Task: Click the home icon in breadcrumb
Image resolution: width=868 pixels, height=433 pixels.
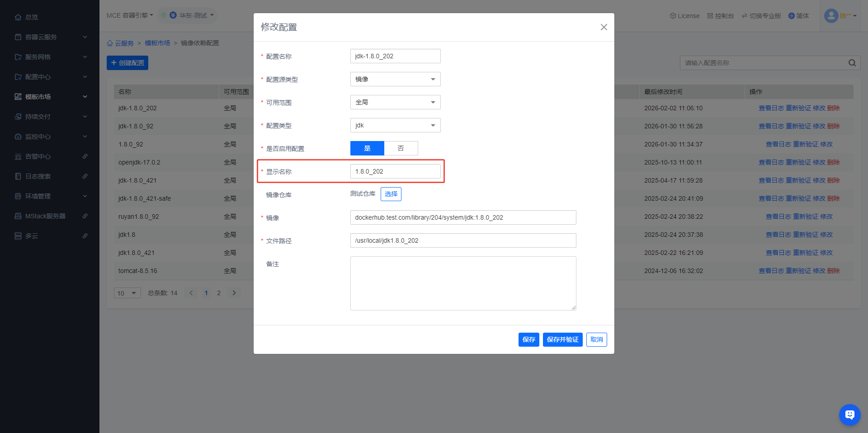Action: click(110, 43)
